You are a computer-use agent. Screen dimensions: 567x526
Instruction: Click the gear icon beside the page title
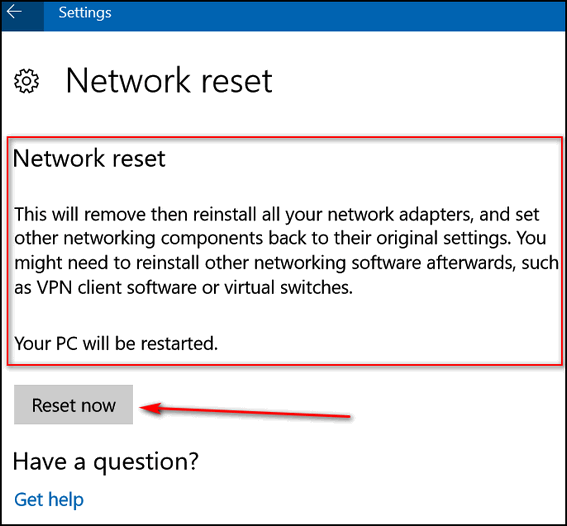(26, 81)
